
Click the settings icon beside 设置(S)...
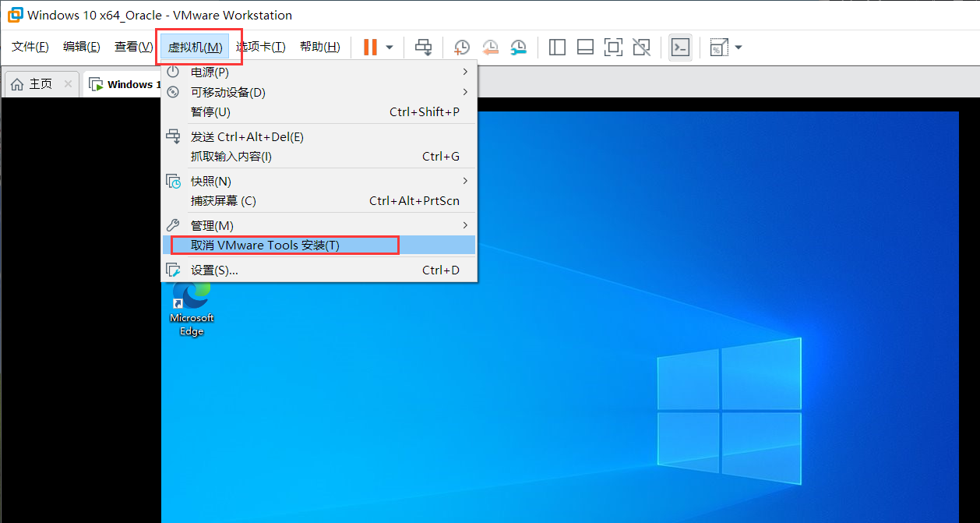pyautogui.click(x=173, y=270)
